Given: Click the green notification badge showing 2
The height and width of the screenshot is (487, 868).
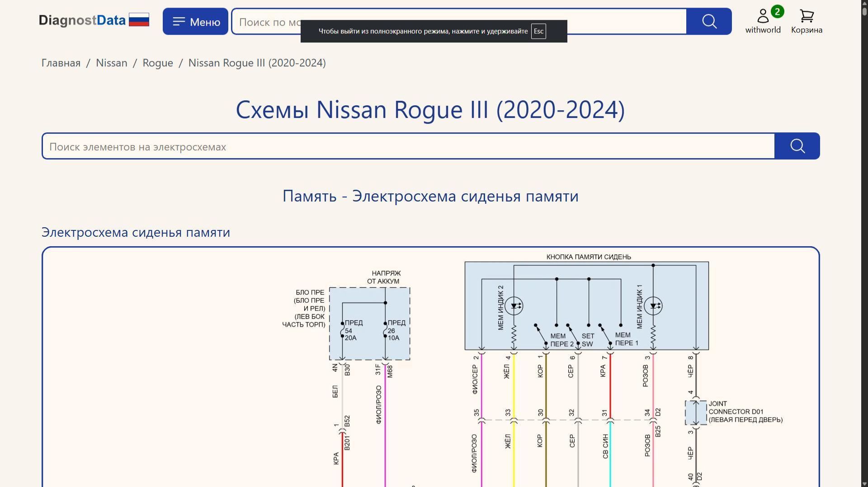Looking at the screenshot, I should point(778,11).
